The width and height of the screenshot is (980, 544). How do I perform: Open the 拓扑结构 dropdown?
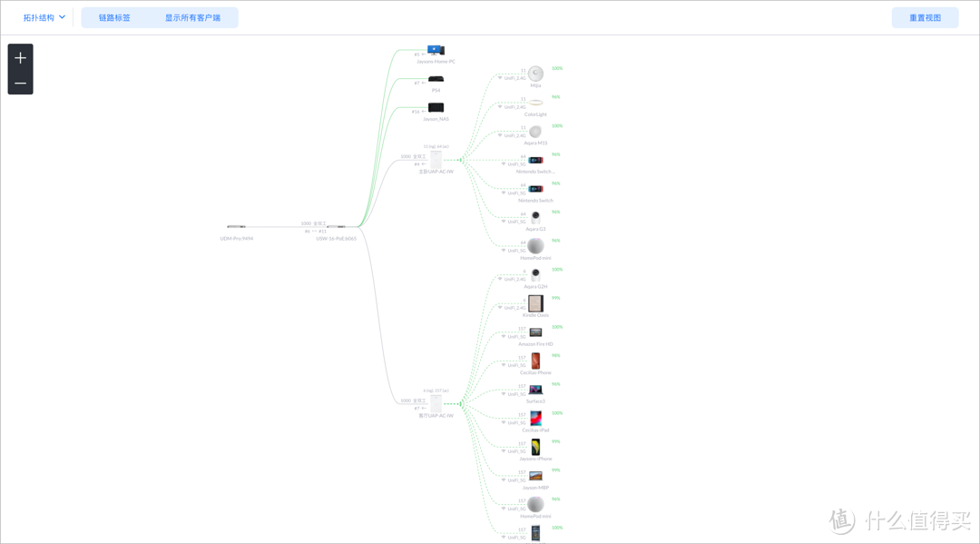44,17
